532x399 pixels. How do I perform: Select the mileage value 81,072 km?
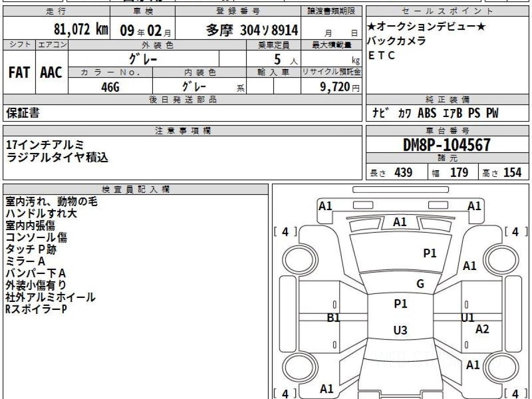(81, 30)
